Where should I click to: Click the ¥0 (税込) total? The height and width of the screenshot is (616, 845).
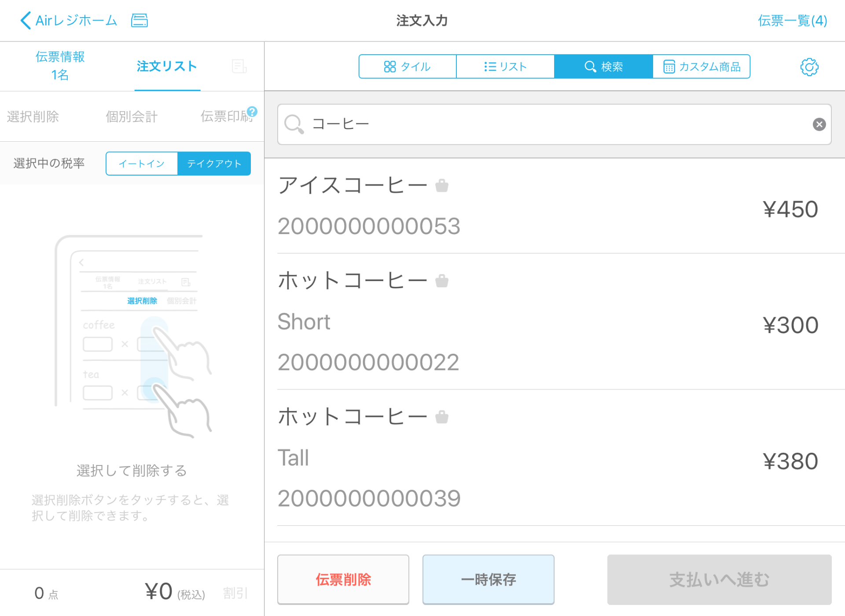(175, 592)
